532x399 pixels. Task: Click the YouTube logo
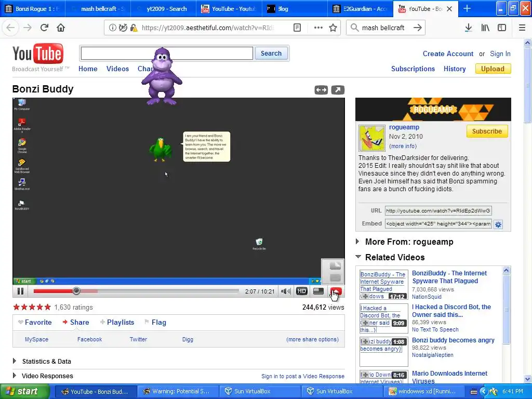click(x=37, y=54)
